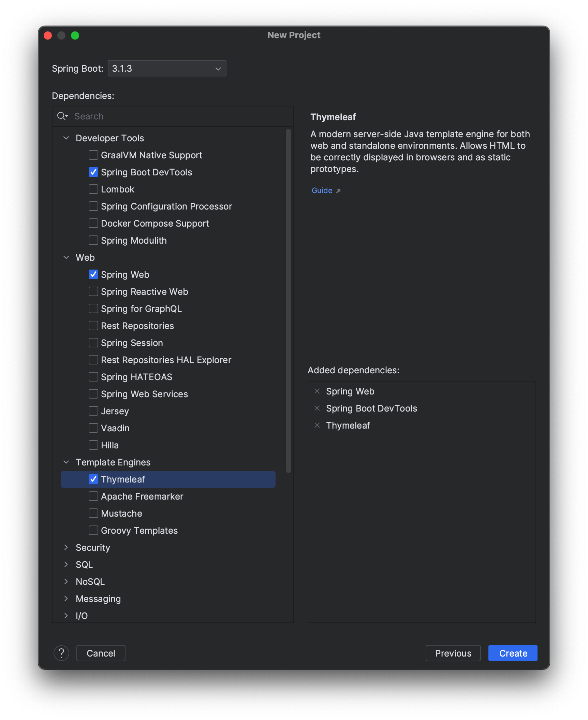Click the Cancel button
The width and height of the screenshot is (588, 720).
click(101, 653)
